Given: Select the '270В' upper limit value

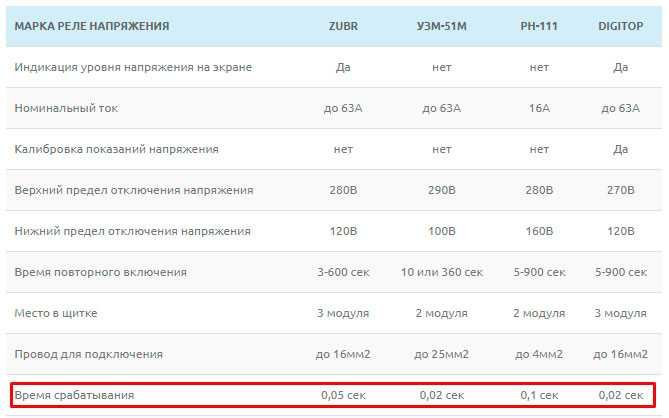Looking at the screenshot, I should click(620, 190).
